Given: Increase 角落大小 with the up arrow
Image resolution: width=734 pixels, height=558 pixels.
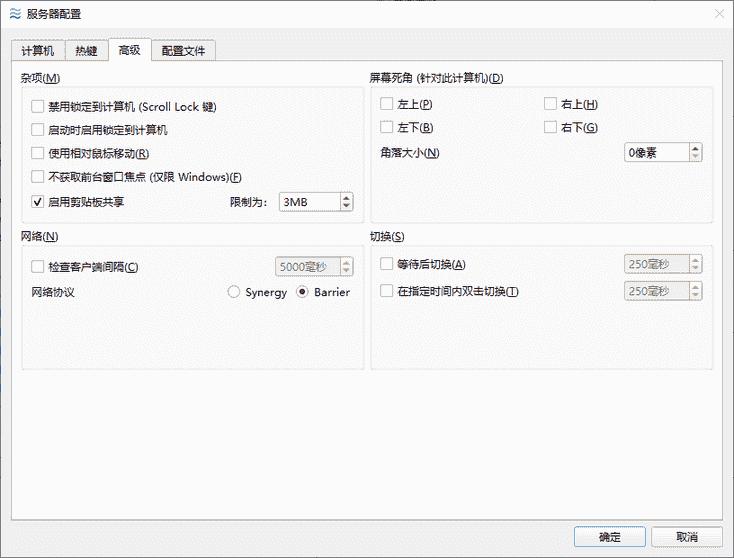Looking at the screenshot, I should click(x=695, y=148).
